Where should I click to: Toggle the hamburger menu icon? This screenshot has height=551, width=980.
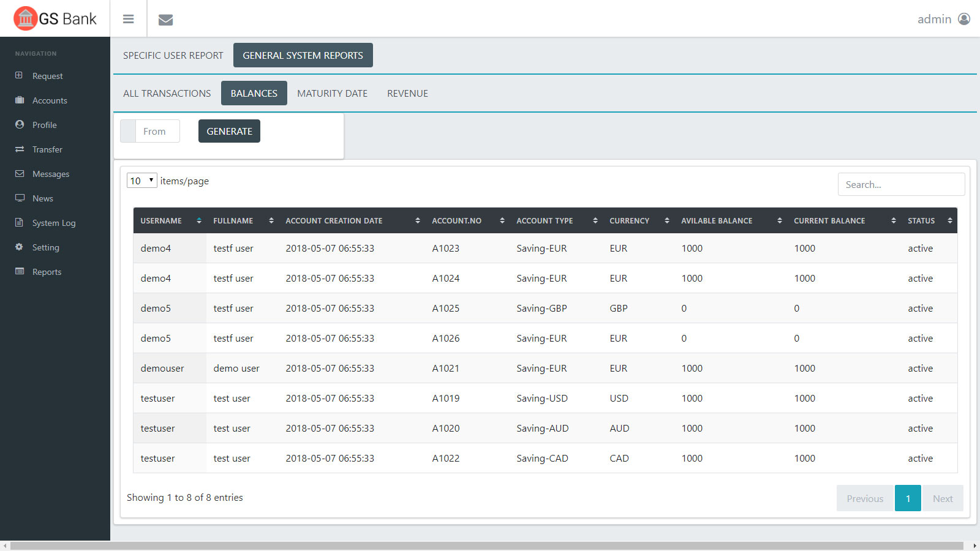pos(128,19)
